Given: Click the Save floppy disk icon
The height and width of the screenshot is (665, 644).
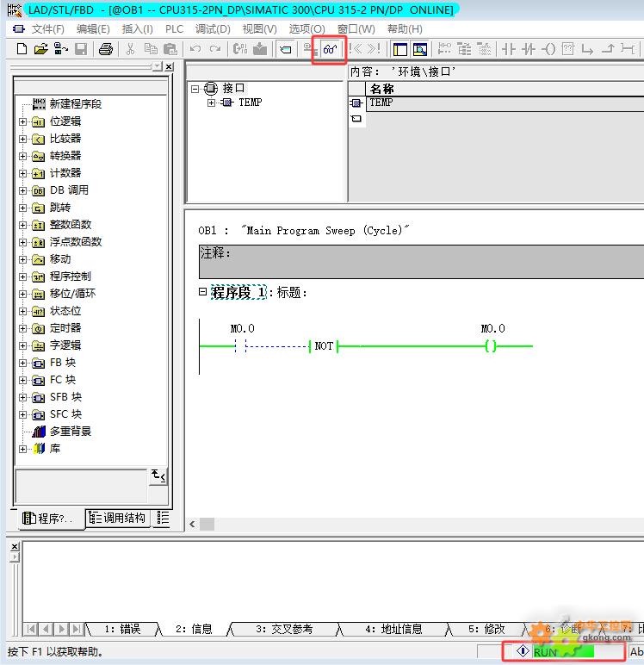Looking at the screenshot, I should pyautogui.click(x=81, y=49).
